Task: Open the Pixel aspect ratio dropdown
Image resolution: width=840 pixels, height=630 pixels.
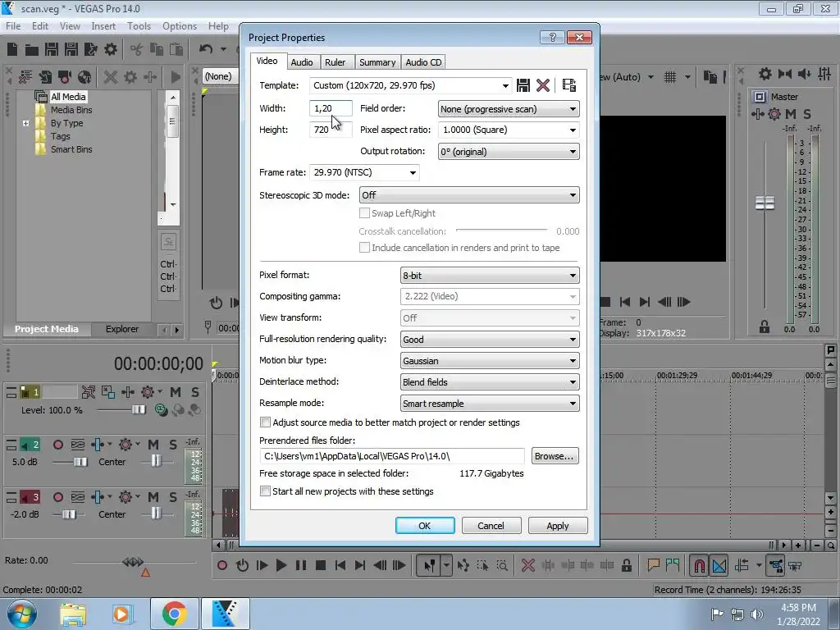Action: click(x=573, y=130)
